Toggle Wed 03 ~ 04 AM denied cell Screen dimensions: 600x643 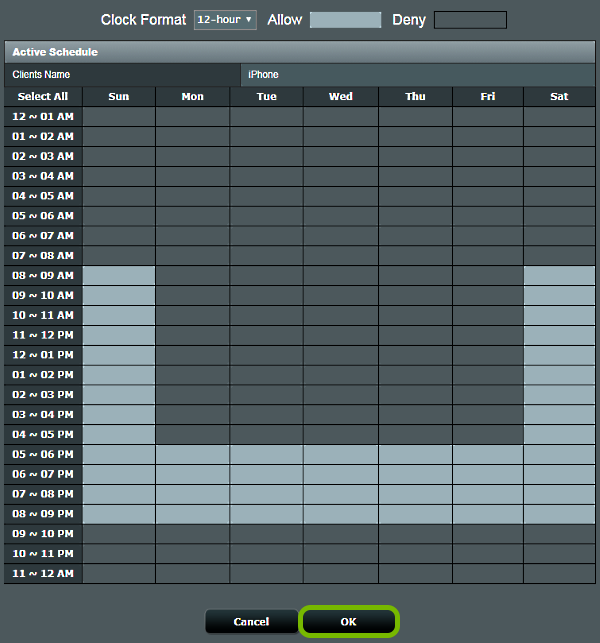(x=341, y=176)
